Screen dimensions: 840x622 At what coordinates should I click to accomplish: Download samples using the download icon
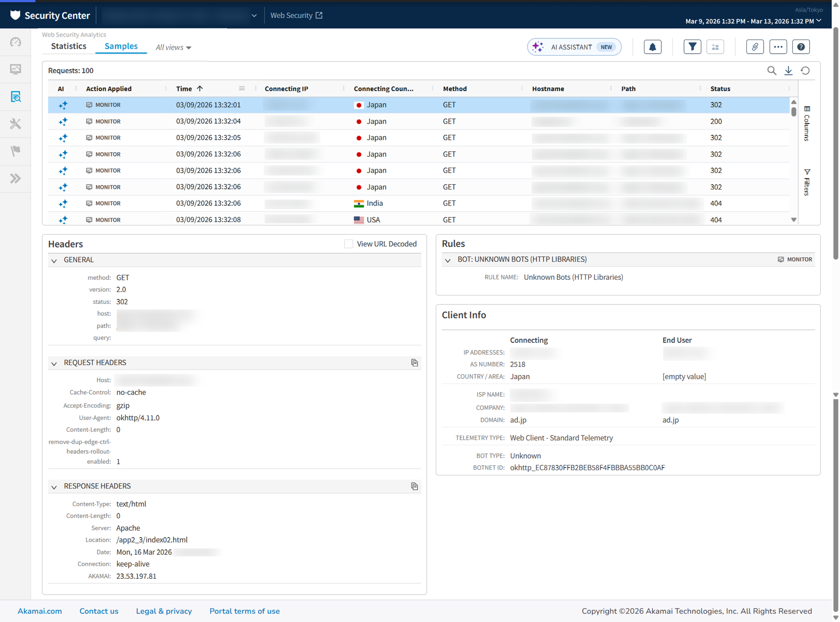pos(788,71)
